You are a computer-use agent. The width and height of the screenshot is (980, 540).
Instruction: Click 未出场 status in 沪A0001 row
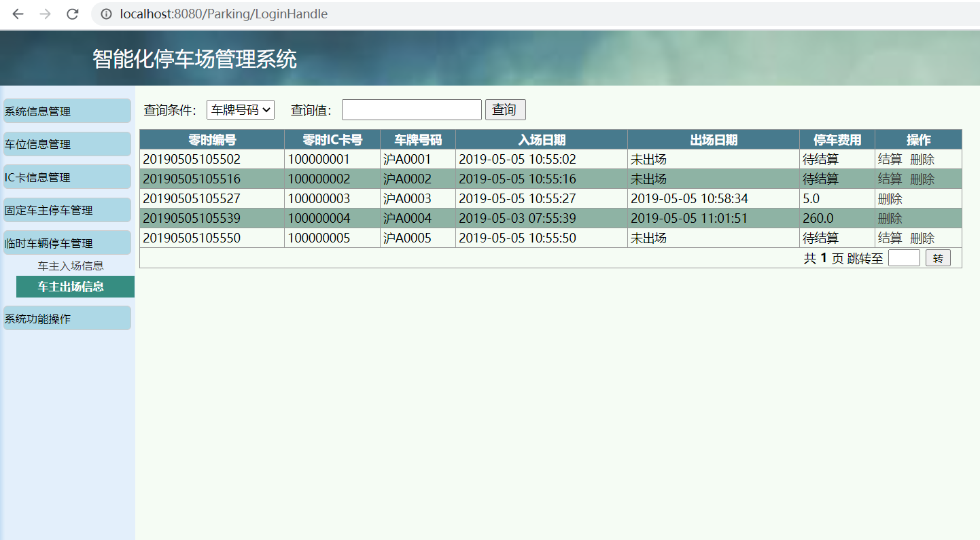[648, 159]
